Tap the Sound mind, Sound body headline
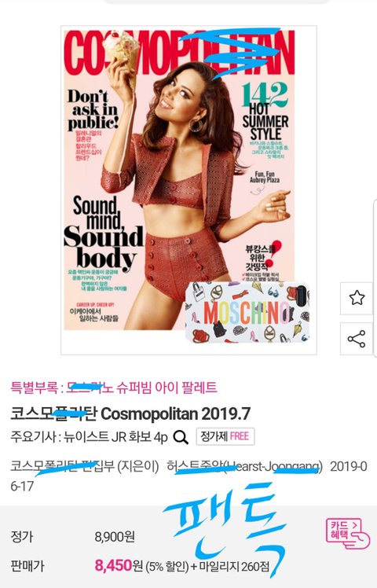 click(x=104, y=234)
